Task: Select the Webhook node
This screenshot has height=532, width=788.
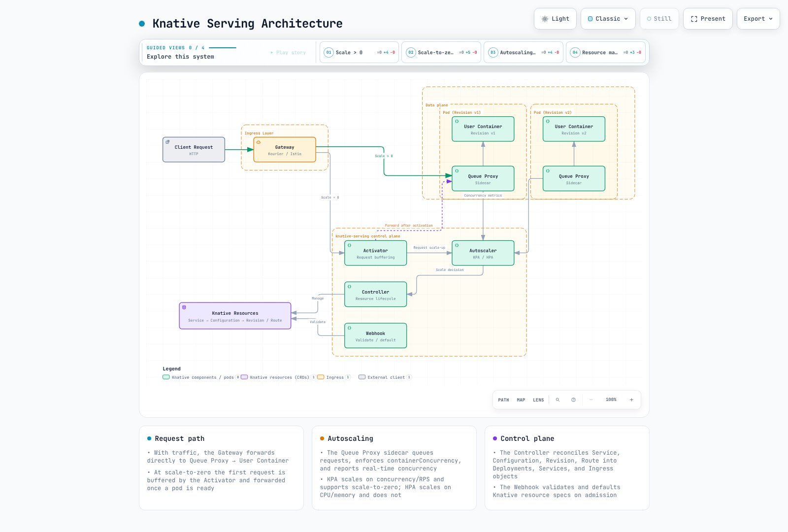Action: pos(376,336)
